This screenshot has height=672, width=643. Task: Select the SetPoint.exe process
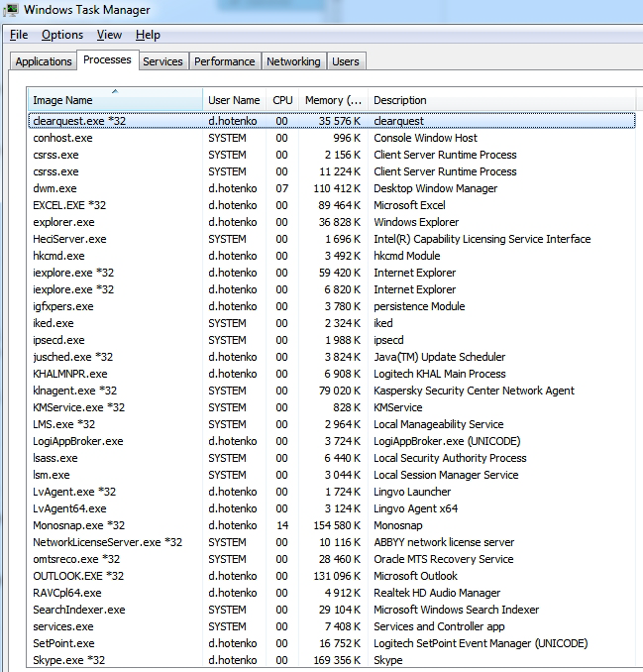(x=332, y=643)
